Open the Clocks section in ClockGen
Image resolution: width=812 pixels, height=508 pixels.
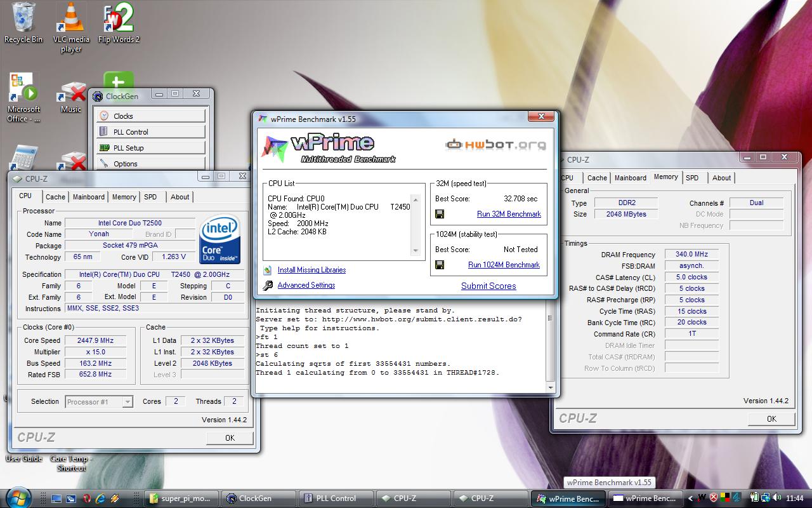151,116
